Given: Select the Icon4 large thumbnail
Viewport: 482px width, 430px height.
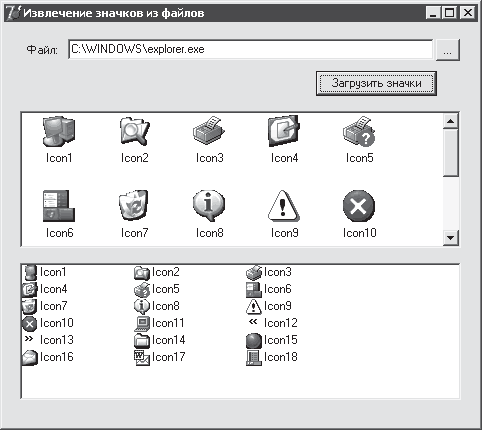Looking at the screenshot, I should (x=284, y=131).
